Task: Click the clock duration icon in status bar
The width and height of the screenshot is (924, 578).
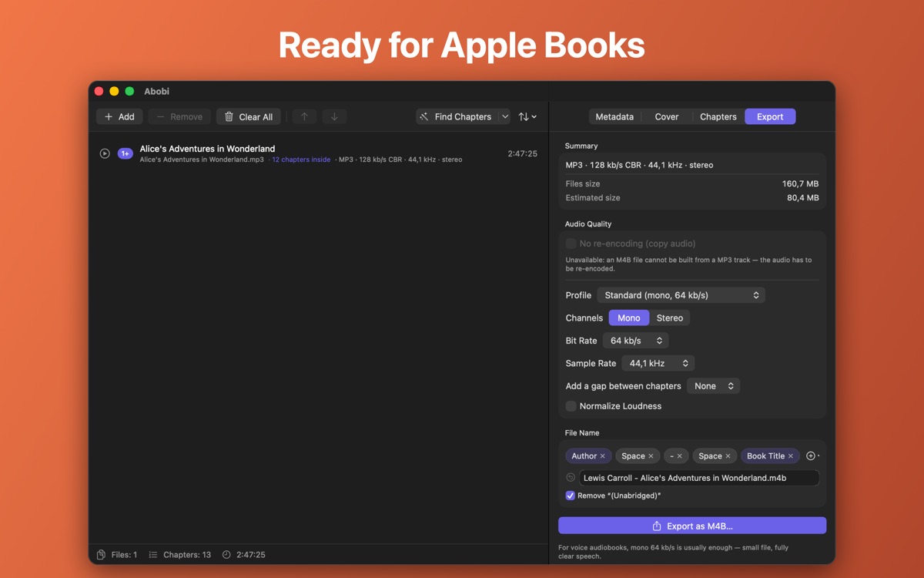Action: [226, 555]
